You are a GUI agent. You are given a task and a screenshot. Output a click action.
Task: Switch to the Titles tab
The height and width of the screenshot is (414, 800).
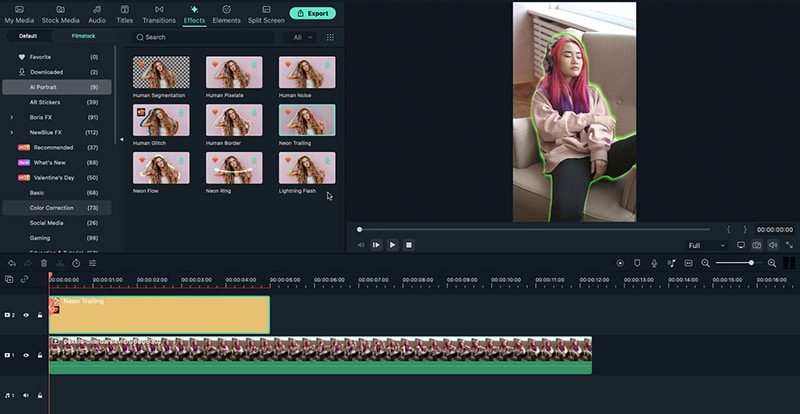pos(124,15)
